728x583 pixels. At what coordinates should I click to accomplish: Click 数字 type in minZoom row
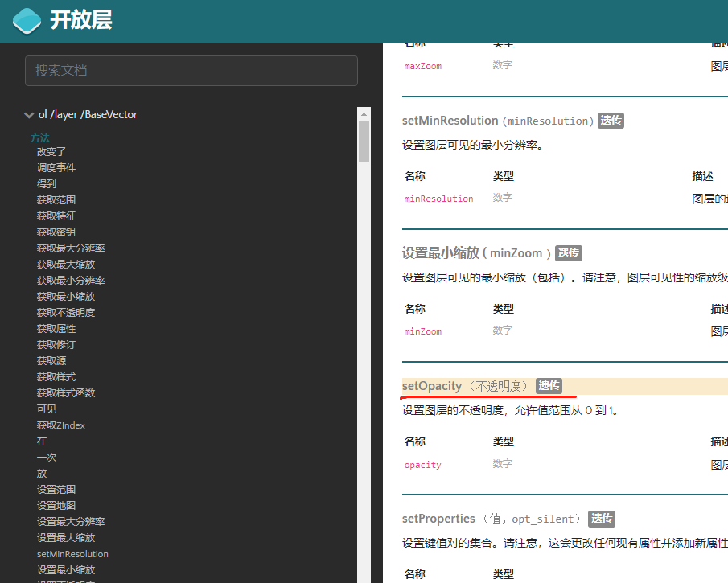pos(502,331)
